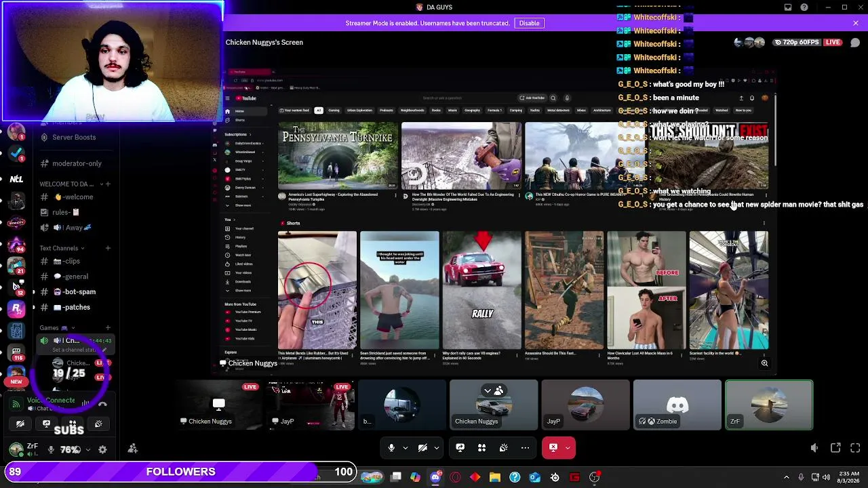The image size is (868, 488).
Task: Open server icon with 21 badge
Action: tap(16, 266)
